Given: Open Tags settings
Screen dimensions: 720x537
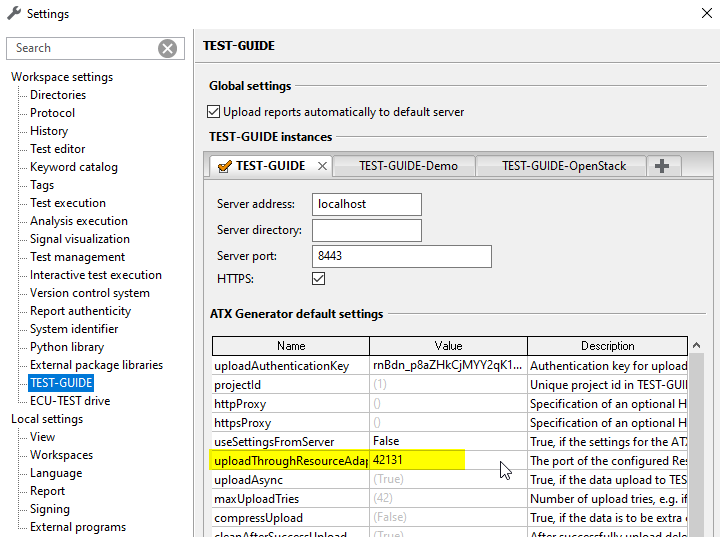Looking at the screenshot, I should (42, 185).
